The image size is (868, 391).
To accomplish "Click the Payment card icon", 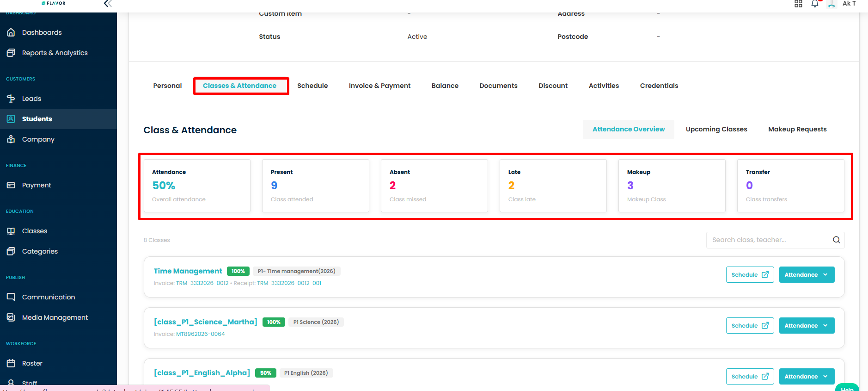I will coord(11,185).
